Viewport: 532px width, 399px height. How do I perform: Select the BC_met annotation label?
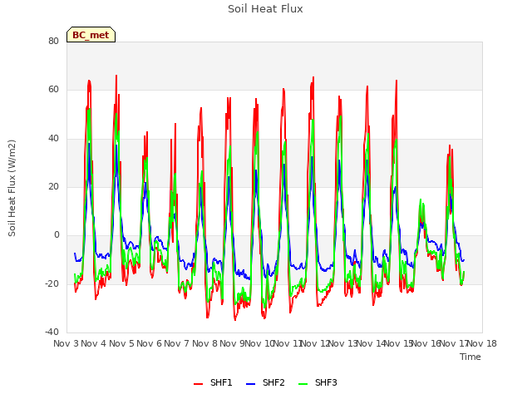pyautogui.click(x=91, y=35)
